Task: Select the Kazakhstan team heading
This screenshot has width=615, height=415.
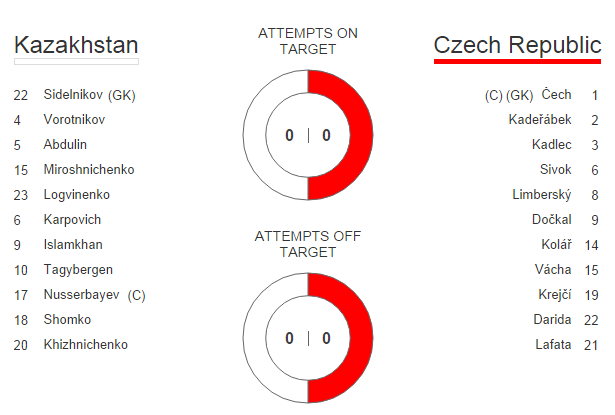Action: pos(76,46)
